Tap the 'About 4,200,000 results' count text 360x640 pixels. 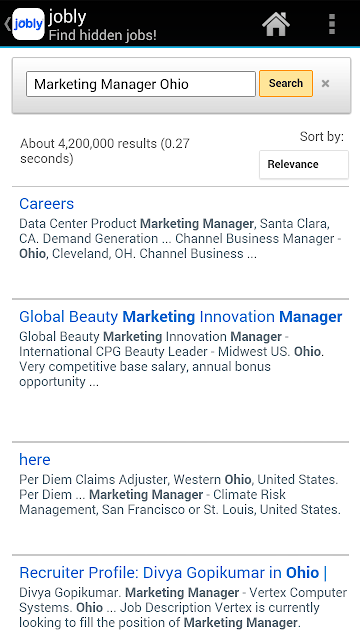105,151
